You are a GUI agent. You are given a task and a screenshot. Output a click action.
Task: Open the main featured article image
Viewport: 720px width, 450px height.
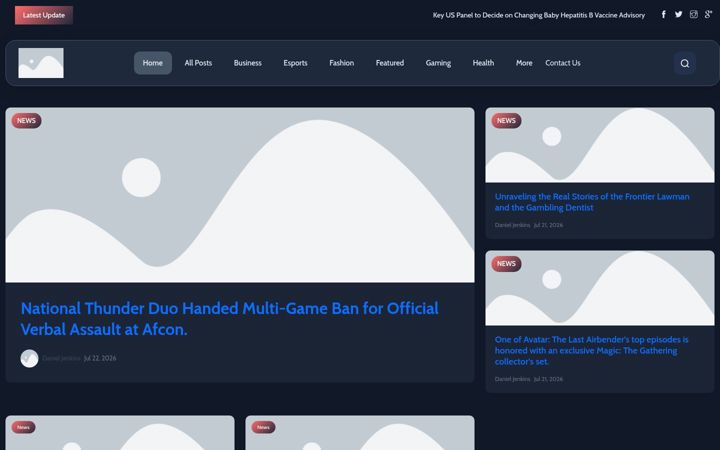(x=240, y=195)
